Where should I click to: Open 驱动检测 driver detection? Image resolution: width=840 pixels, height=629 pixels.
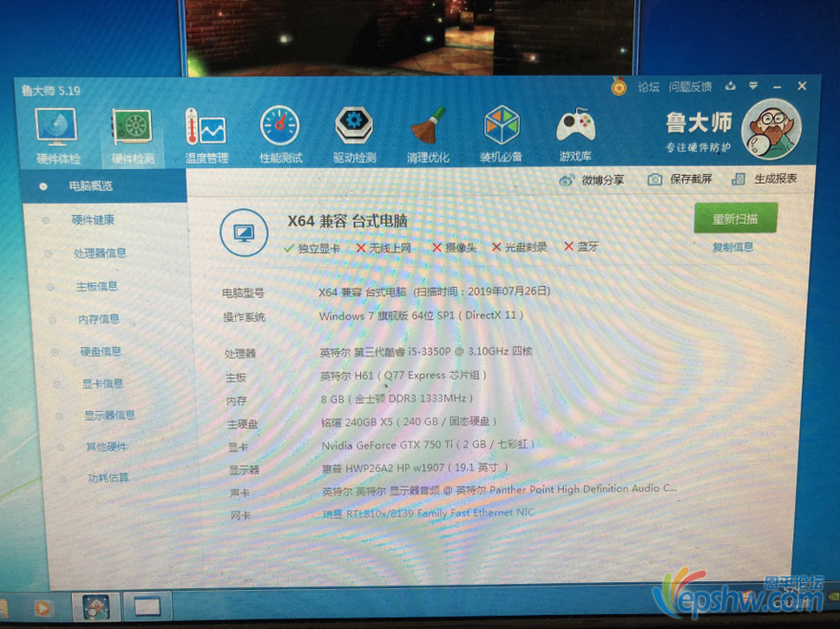pos(355,136)
